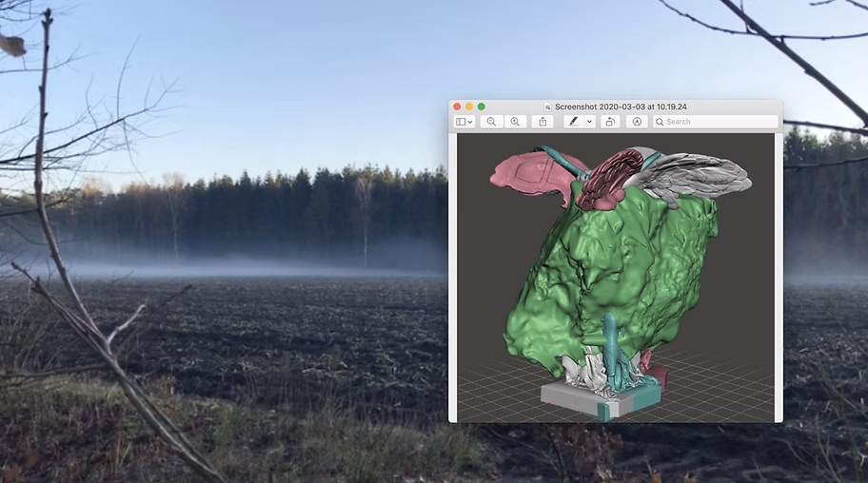
Task: Minimize the Preview window with yellow button
Action: (x=469, y=106)
